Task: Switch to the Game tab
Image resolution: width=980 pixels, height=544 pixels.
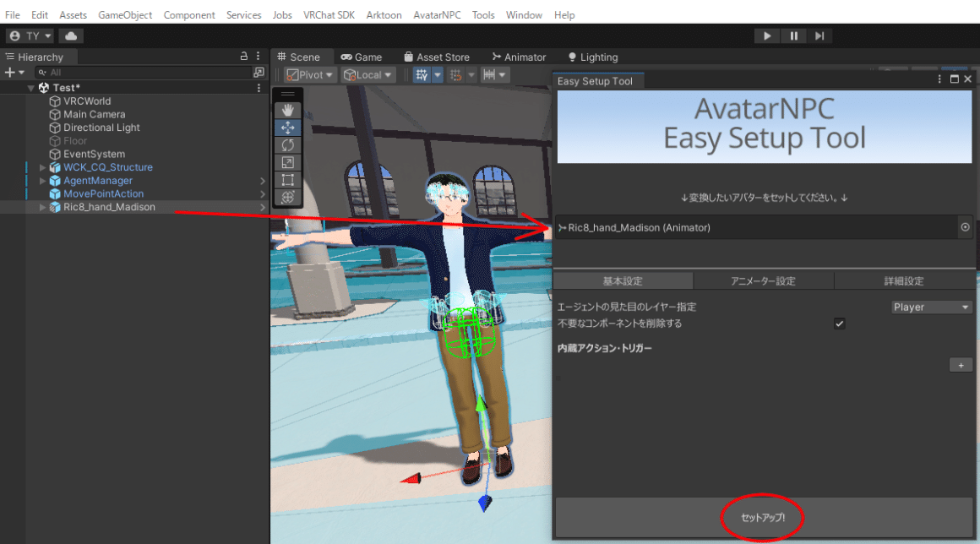Action: 362,57
